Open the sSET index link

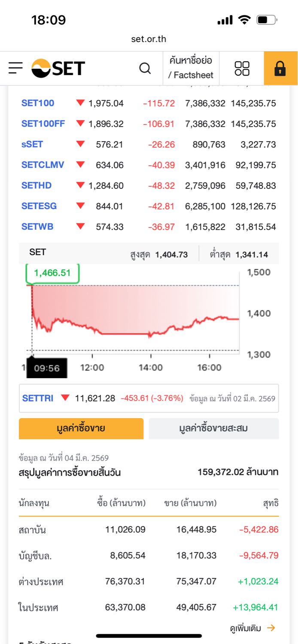click(32, 144)
